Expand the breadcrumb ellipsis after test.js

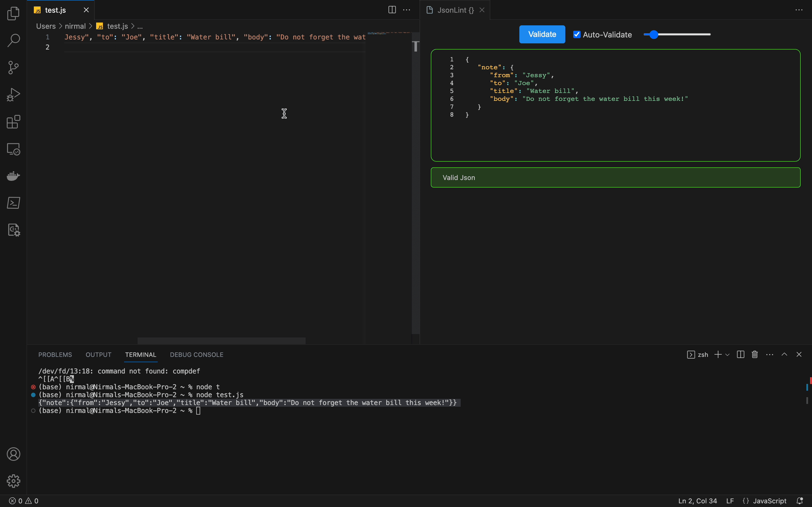(140, 26)
